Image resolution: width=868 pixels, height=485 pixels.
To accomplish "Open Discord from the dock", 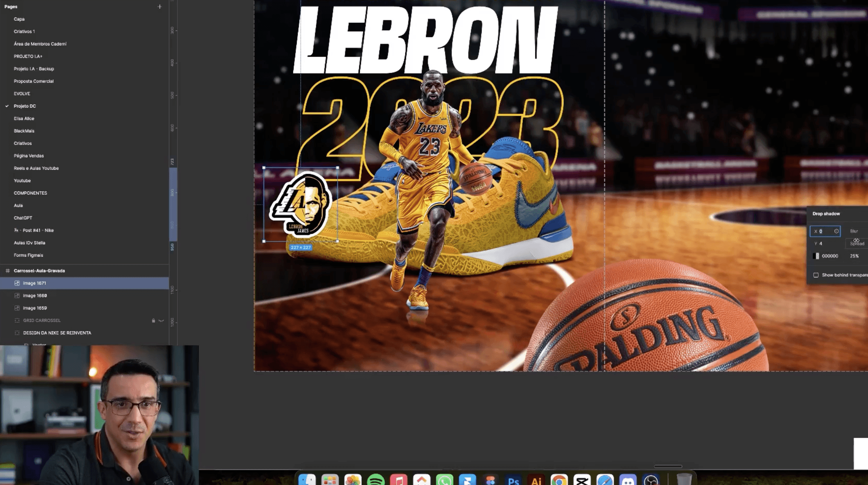I will [628, 480].
